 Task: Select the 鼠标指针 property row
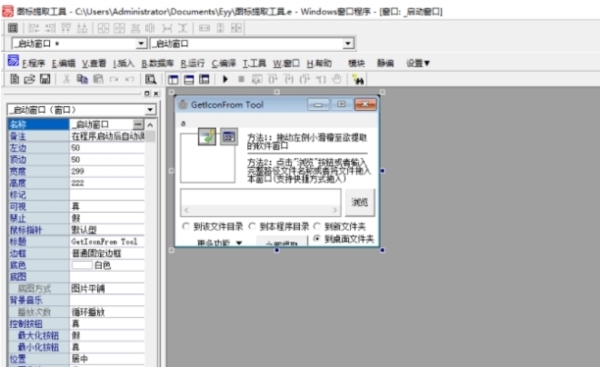(x=77, y=230)
